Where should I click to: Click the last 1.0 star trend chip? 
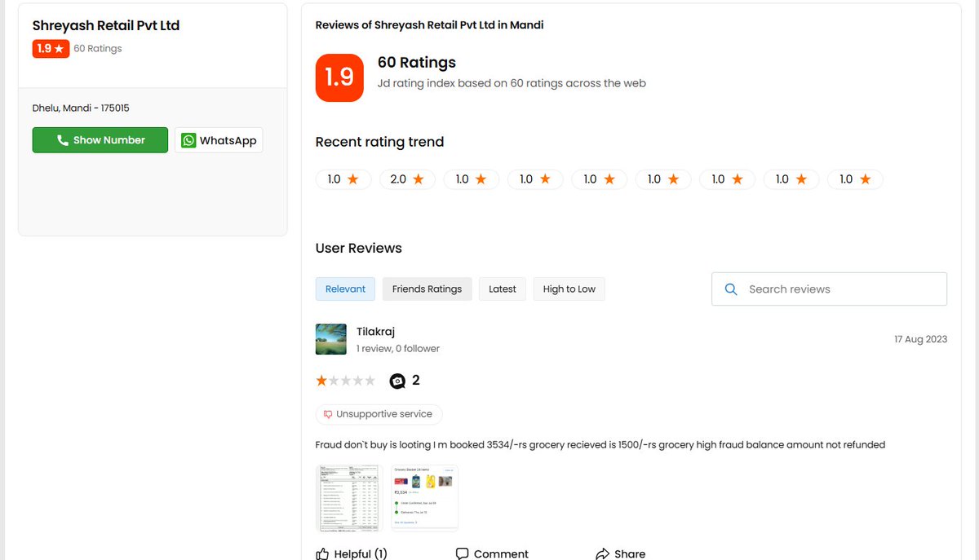(x=855, y=179)
